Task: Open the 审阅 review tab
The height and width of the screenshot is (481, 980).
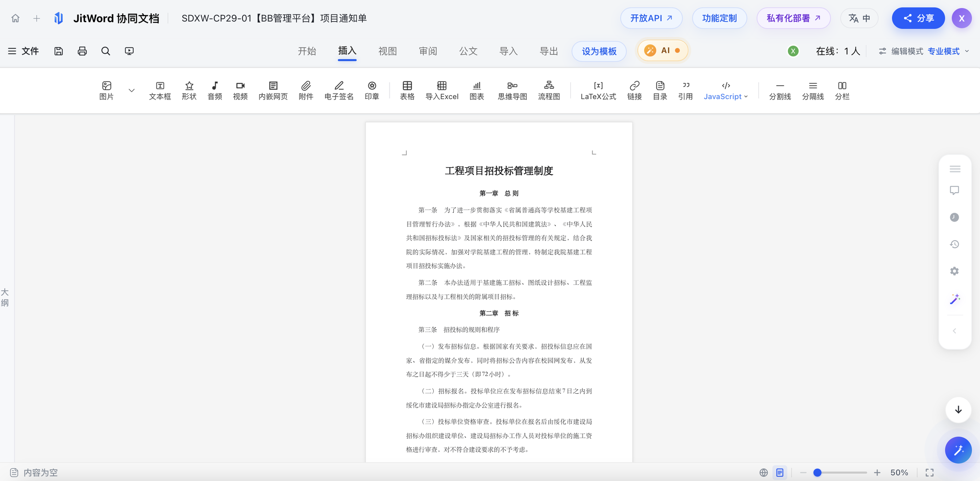Action: tap(428, 51)
